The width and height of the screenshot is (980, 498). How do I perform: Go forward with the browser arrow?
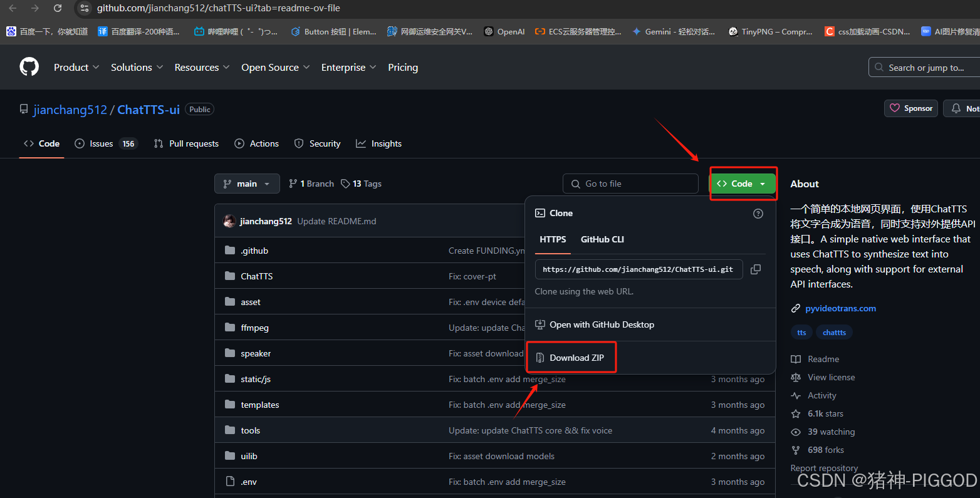[x=35, y=8]
